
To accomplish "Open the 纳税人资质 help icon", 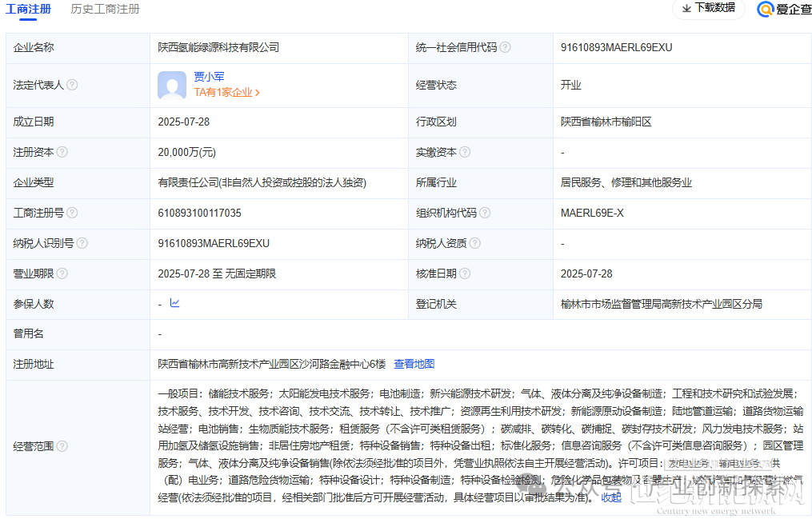I will pyautogui.click(x=474, y=243).
